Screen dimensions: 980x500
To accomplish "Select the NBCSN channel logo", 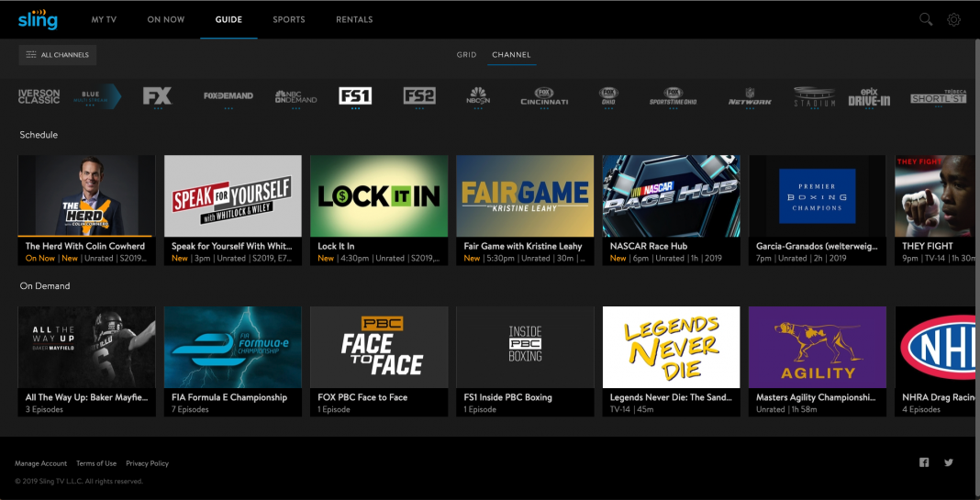I will click(478, 95).
